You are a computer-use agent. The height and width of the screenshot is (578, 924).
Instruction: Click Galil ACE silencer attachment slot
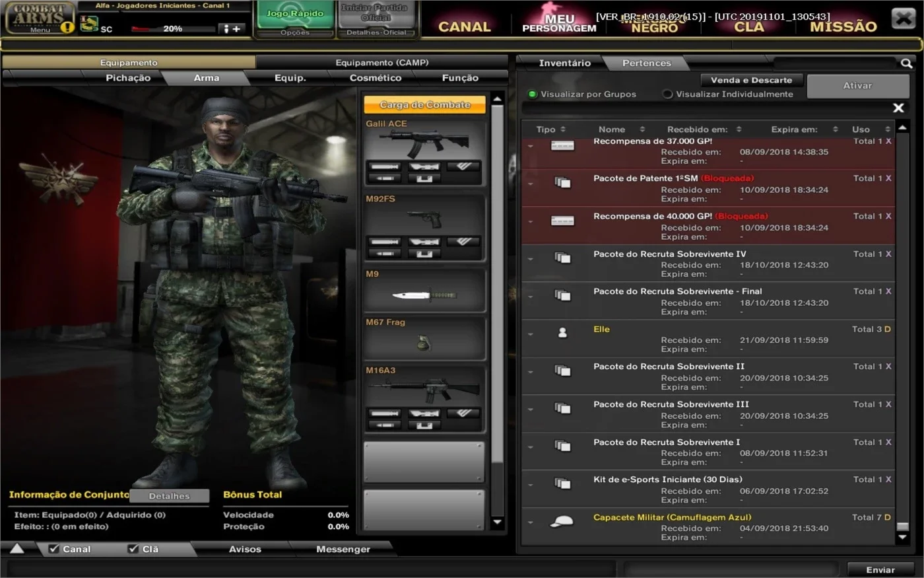[x=385, y=166]
